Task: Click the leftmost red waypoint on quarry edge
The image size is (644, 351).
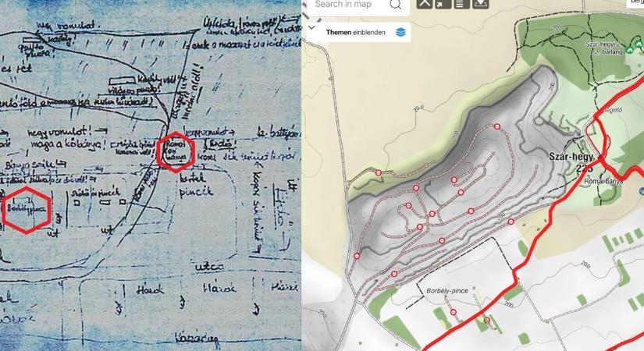Action: click(357, 256)
